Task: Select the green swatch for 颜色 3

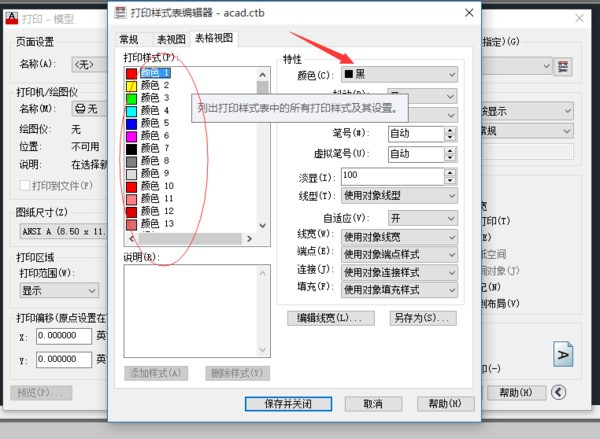Action: coord(132,98)
